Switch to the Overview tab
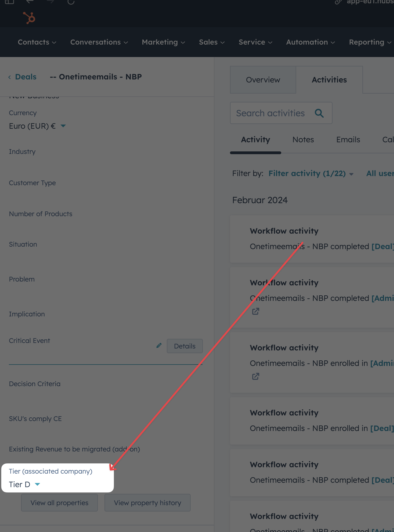Image resolution: width=394 pixels, height=532 pixels. click(263, 80)
